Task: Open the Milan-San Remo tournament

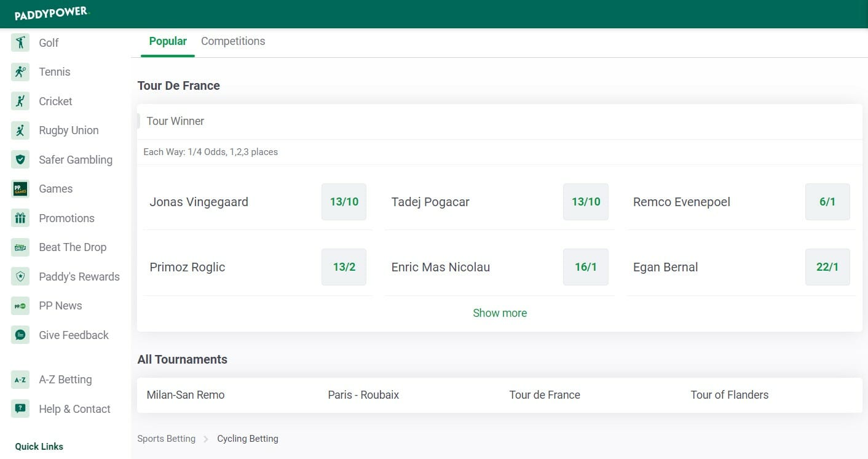Action: [x=186, y=395]
